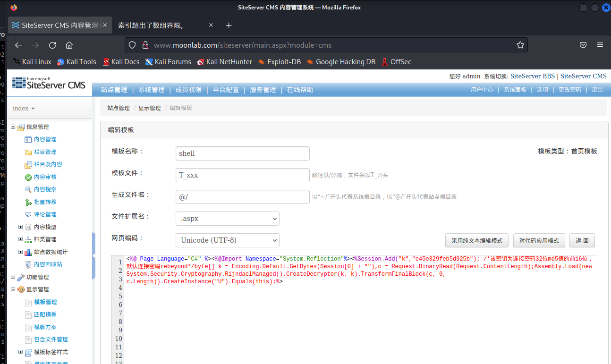Click the 内容审核 green check icon
The height and width of the screenshot is (364, 611).
coord(28,177)
